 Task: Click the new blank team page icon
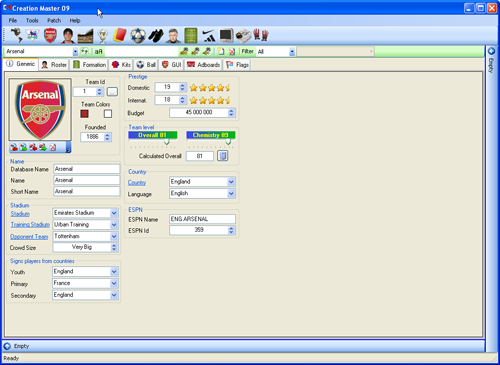tap(221, 51)
